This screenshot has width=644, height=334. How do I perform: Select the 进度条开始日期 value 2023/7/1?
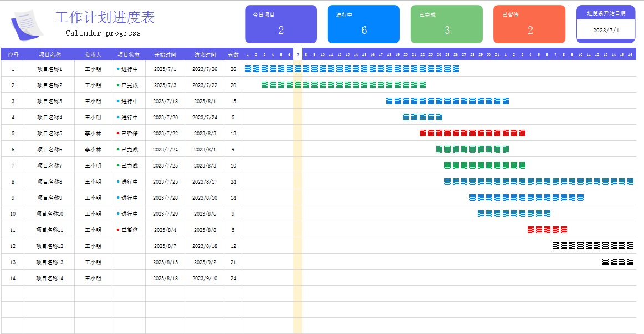click(x=606, y=31)
